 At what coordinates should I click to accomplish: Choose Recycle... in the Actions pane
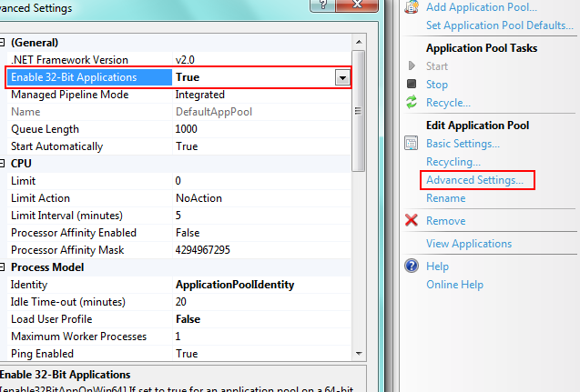click(448, 103)
